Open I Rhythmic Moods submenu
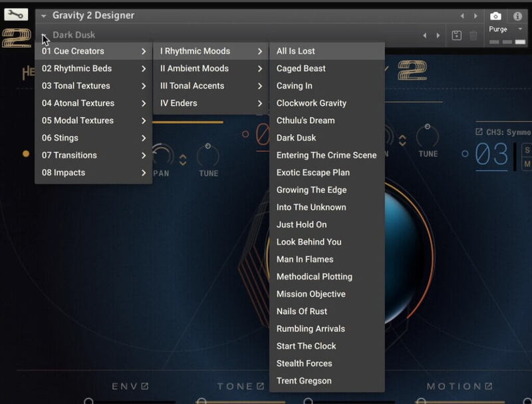This screenshot has height=404, width=532. pos(211,51)
